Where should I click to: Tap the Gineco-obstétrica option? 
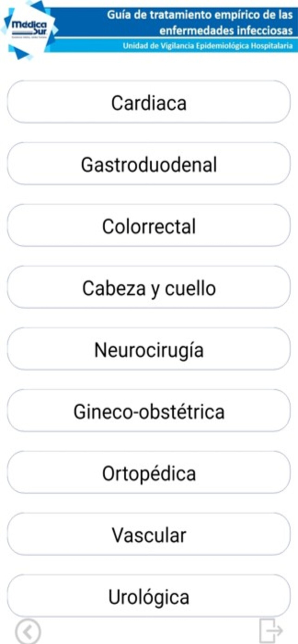149,411
